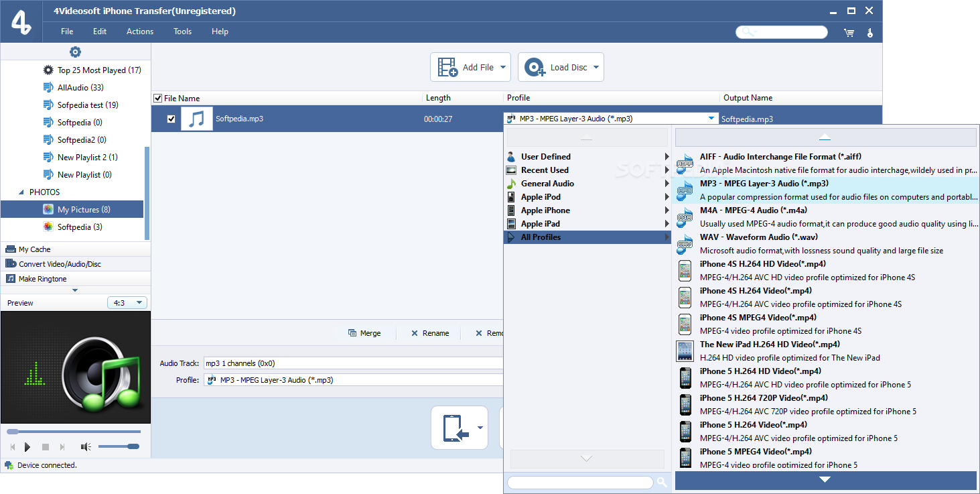
Task: Click The New iPad H.264 HD Video icon
Action: coord(685,351)
